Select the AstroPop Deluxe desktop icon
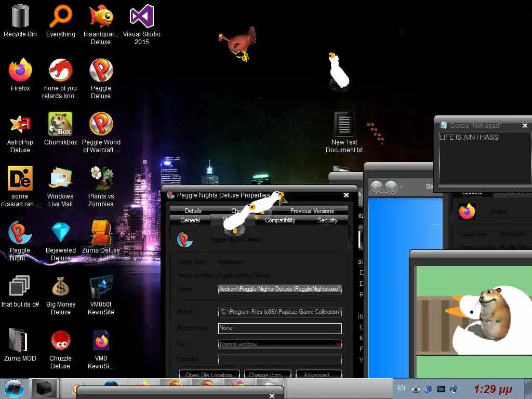 click(x=20, y=132)
